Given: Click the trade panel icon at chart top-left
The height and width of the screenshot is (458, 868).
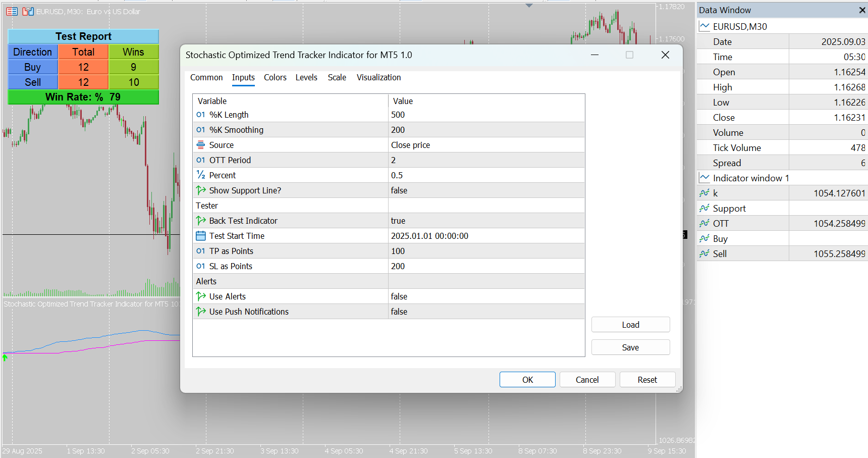Looking at the screenshot, I should click(x=12, y=11).
